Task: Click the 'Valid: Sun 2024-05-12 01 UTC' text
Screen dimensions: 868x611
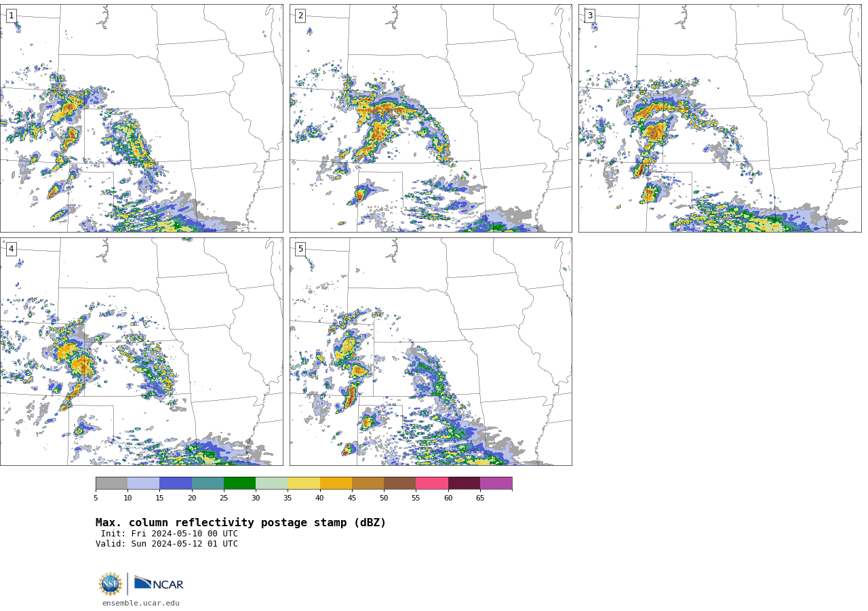Action: pos(167,544)
